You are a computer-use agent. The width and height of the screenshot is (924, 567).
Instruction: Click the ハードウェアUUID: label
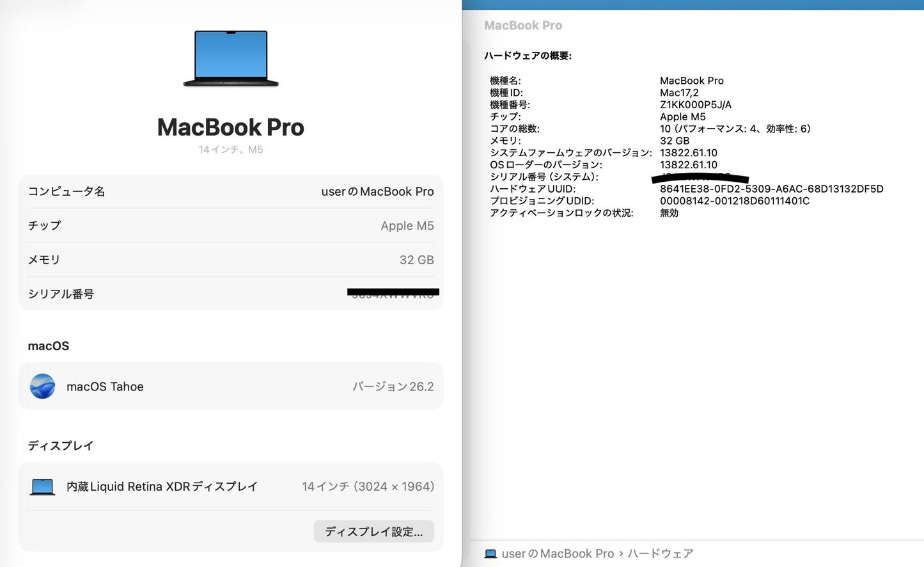(x=533, y=189)
